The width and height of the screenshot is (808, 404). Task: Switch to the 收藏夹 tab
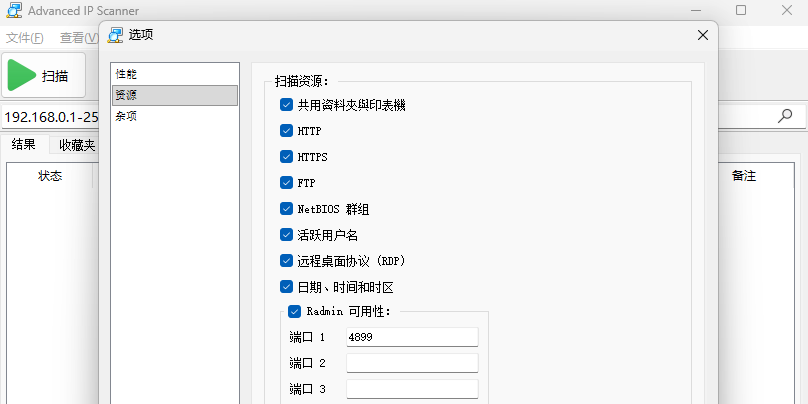tap(76, 145)
